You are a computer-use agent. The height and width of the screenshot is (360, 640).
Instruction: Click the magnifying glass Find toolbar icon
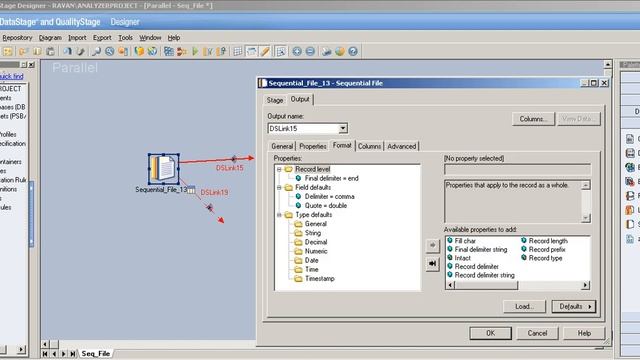(96, 51)
